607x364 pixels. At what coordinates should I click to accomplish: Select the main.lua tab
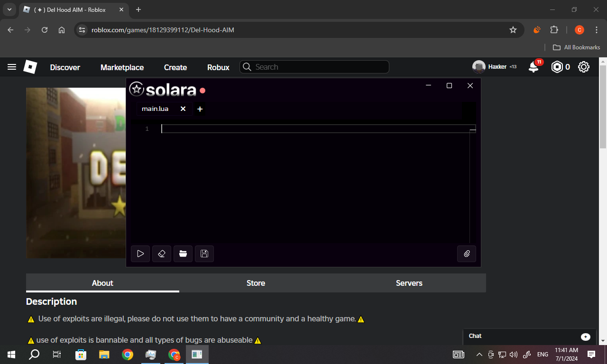tap(155, 109)
